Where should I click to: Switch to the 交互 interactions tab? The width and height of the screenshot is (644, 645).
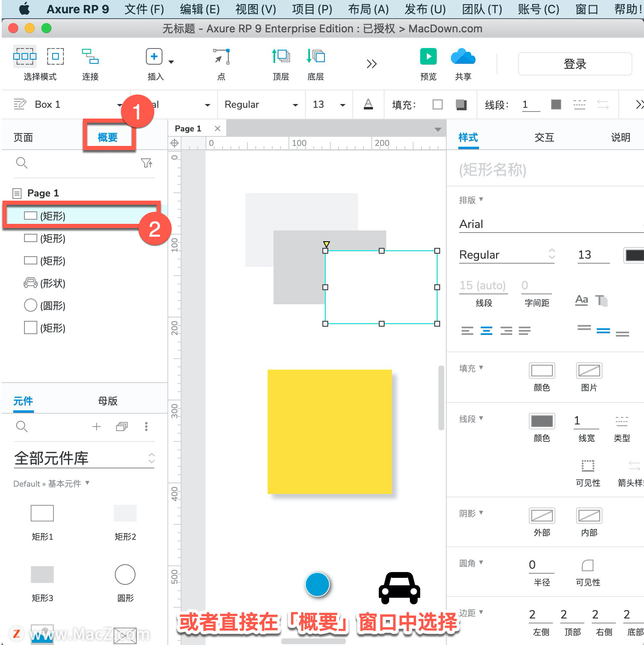point(544,137)
